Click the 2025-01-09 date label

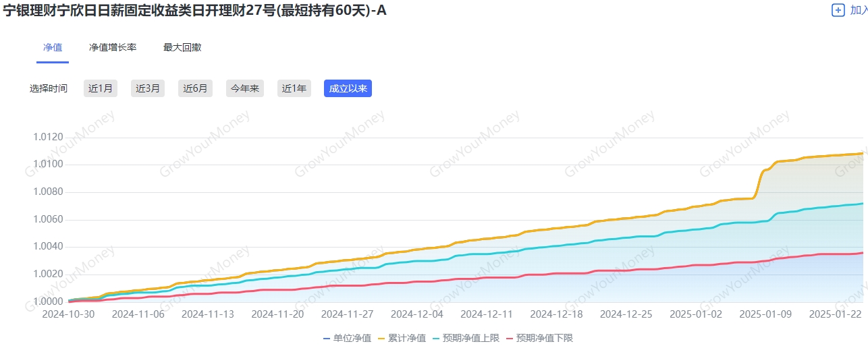pyautogui.click(x=766, y=314)
